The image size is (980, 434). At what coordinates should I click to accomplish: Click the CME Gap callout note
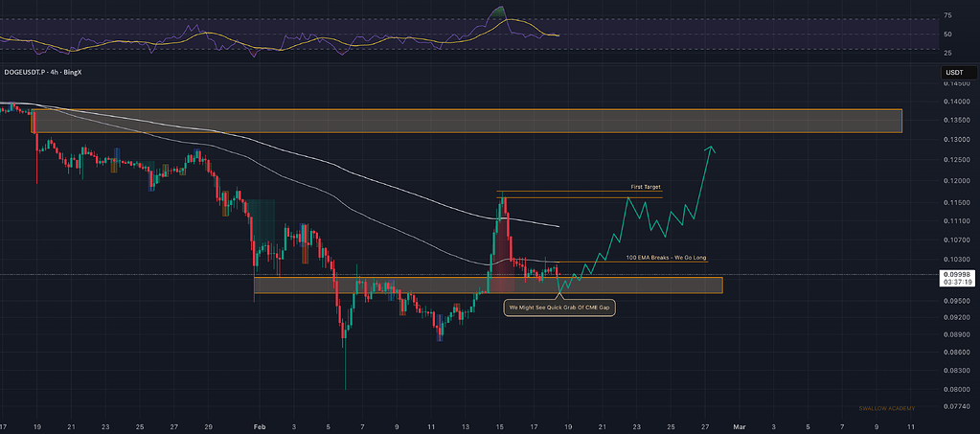click(x=560, y=307)
